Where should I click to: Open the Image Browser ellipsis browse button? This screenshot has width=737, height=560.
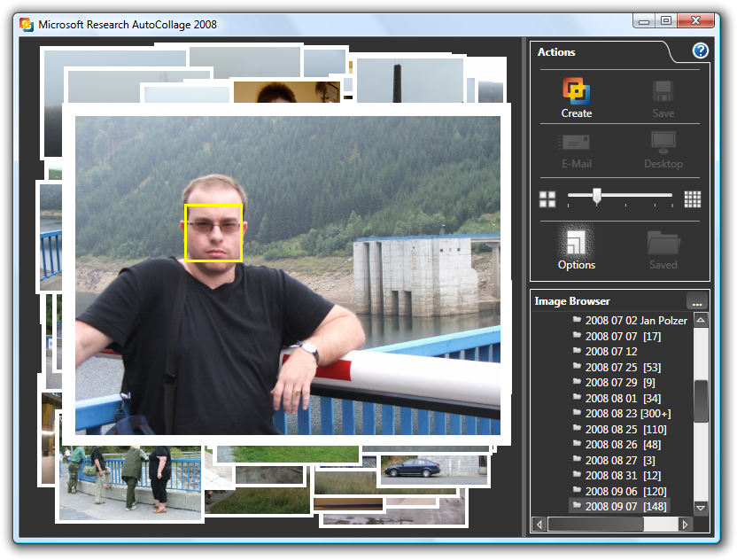[696, 301]
